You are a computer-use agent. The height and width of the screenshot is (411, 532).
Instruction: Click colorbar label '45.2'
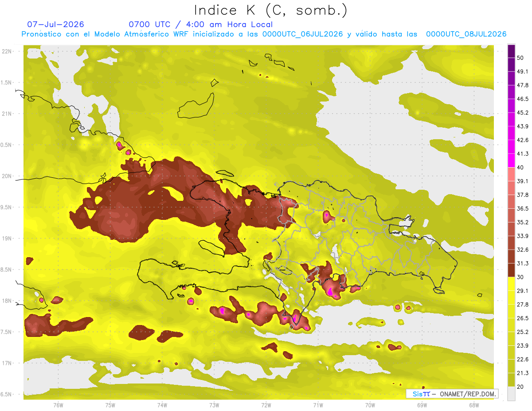tap(523, 113)
